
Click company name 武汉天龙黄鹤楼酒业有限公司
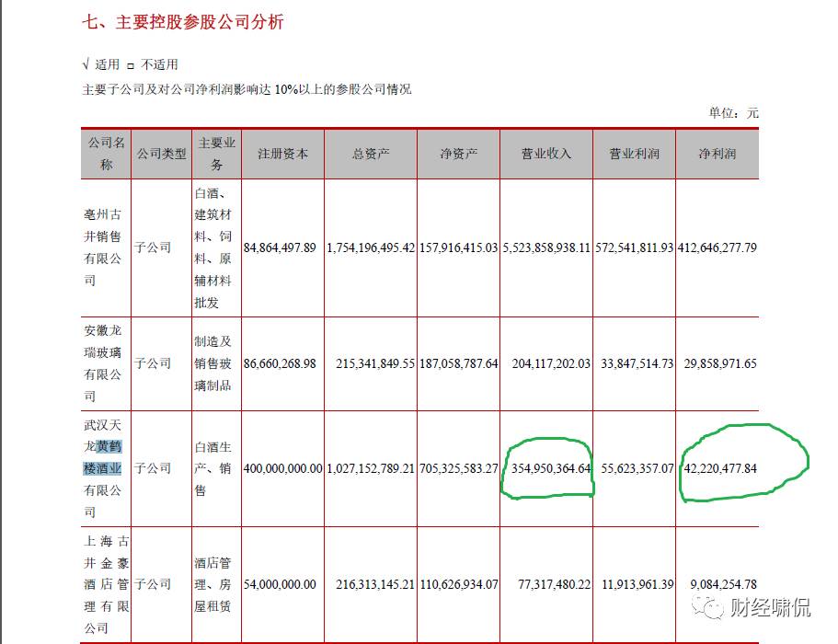103,468
